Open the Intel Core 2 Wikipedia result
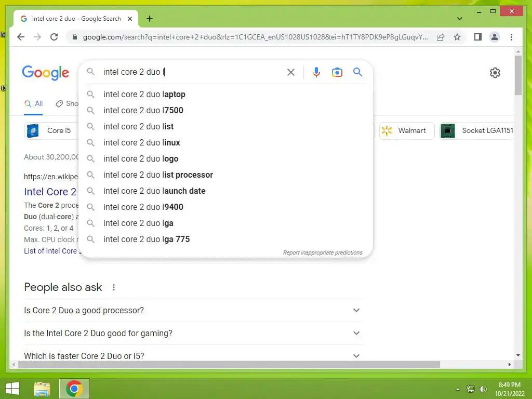The image size is (532, 399). 50,192
